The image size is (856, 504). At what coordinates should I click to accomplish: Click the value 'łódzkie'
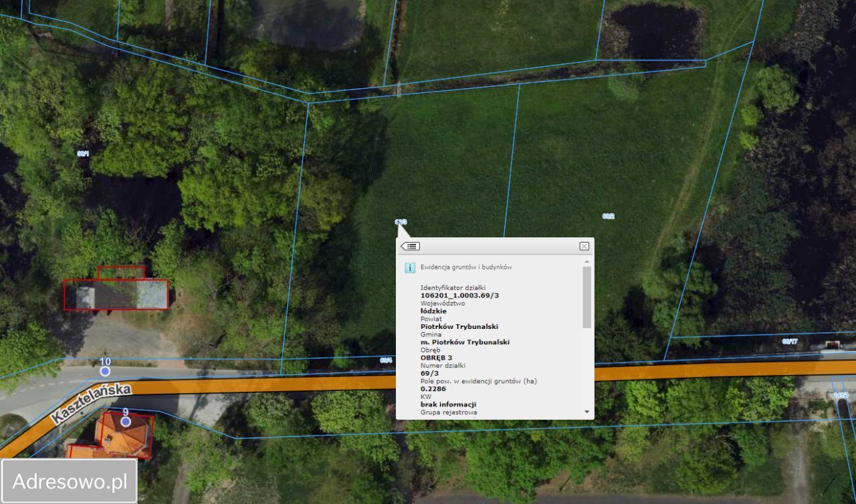(x=433, y=311)
